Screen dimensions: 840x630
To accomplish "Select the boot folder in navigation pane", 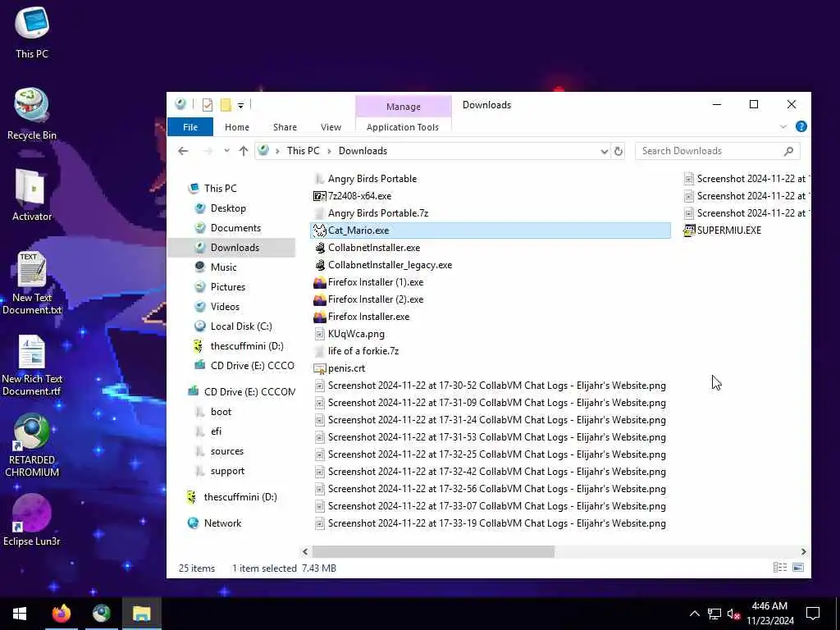I will tap(221, 412).
